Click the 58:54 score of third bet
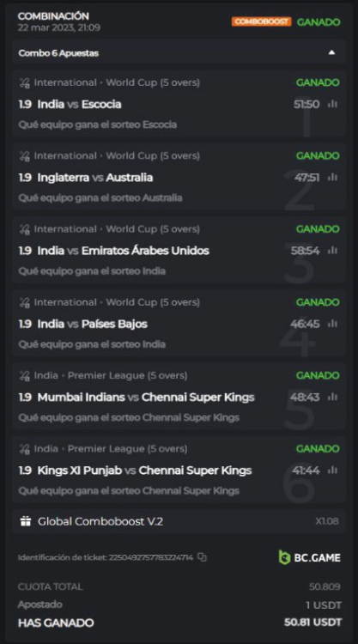The image size is (358, 644). click(x=305, y=251)
